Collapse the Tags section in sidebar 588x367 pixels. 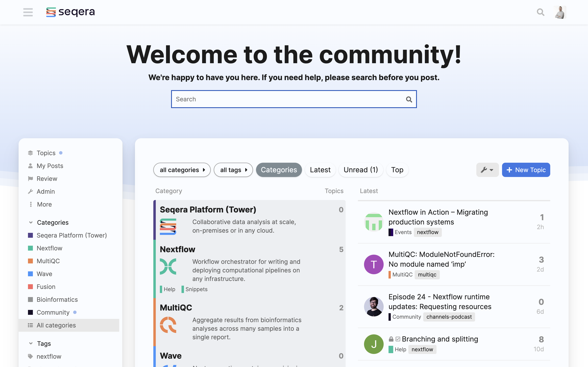click(x=31, y=344)
